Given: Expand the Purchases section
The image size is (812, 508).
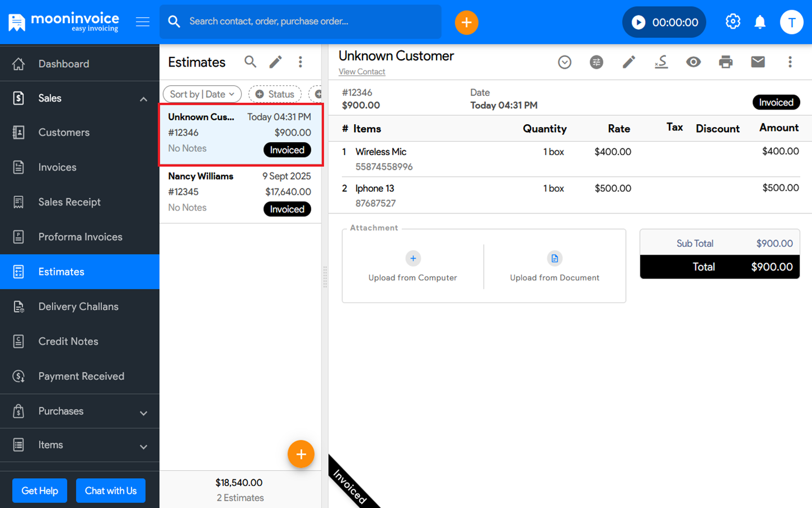Looking at the screenshot, I should (x=143, y=413).
